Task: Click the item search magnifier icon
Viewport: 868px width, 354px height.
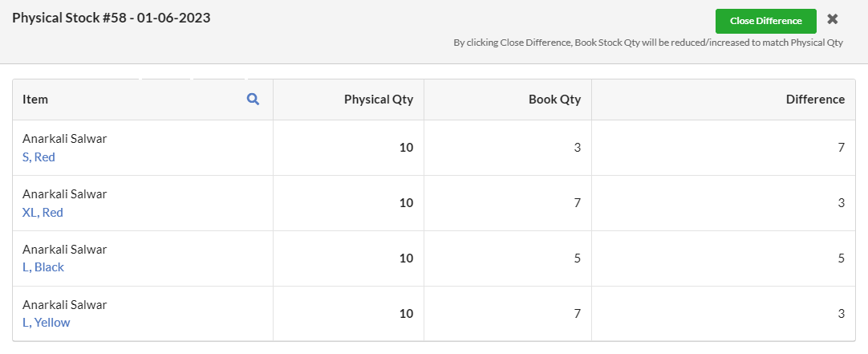Action: tap(253, 100)
